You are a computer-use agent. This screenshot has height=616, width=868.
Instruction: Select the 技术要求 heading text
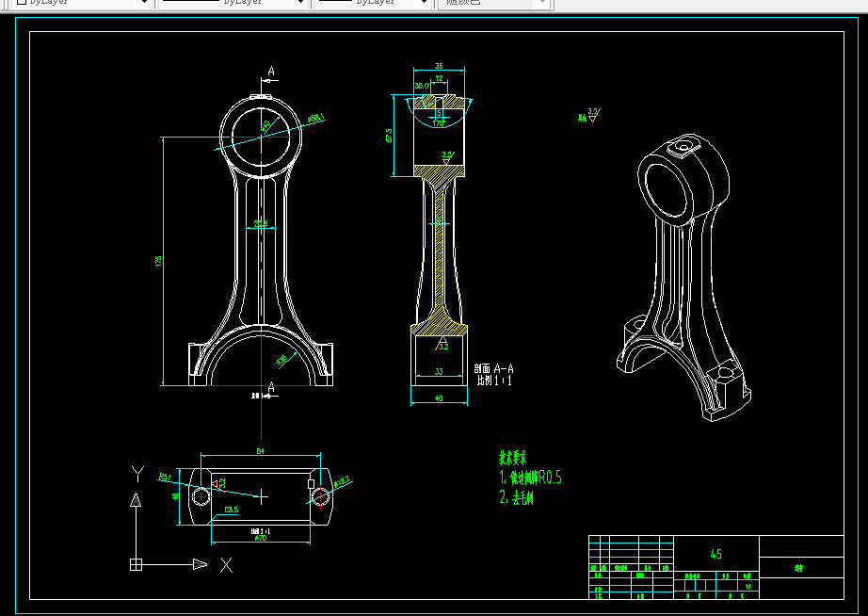coord(512,458)
